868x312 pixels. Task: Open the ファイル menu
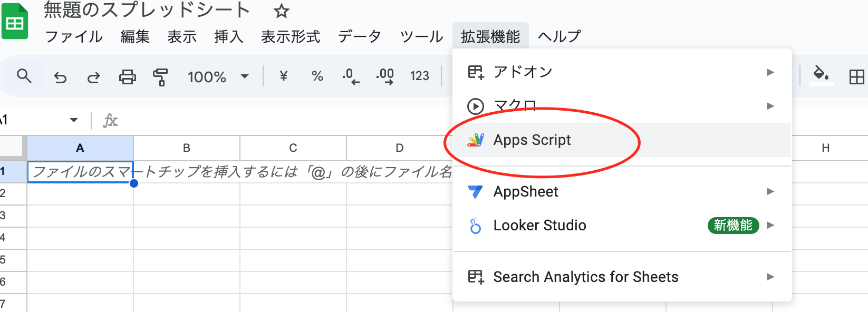point(74,36)
